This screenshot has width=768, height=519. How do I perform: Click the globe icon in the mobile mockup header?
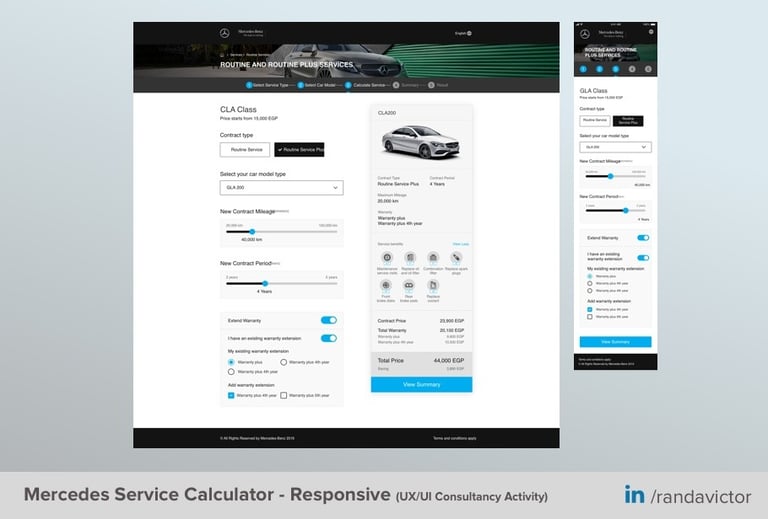[x=651, y=32]
